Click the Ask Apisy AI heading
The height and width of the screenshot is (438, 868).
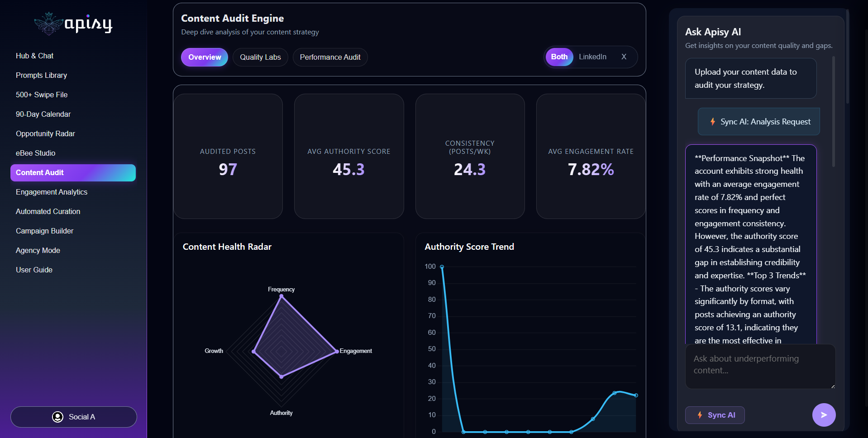pyautogui.click(x=713, y=32)
